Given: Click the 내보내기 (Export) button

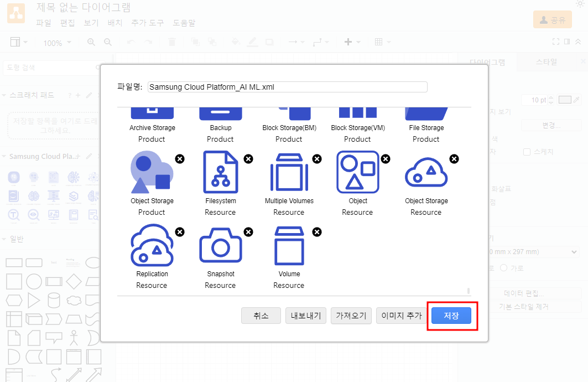Looking at the screenshot, I should [x=306, y=316].
